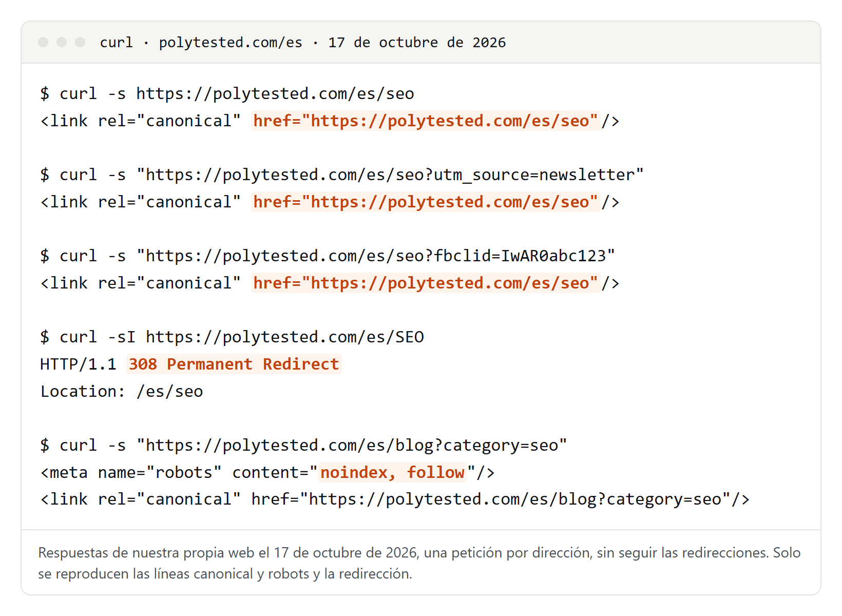The image size is (842, 616).
Task: Click the highlighted 'noindex, follow' value
Action: 393,472
